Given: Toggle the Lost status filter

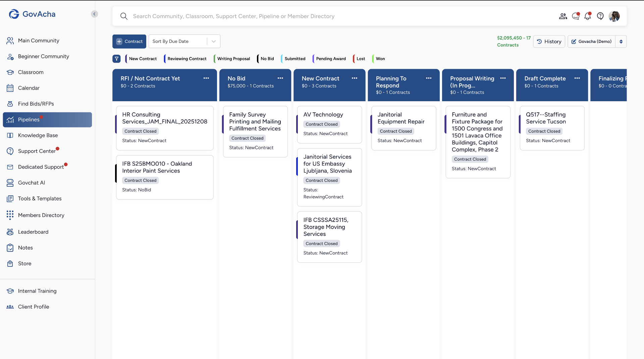Looking at the screenshot, I should (360, 59).
